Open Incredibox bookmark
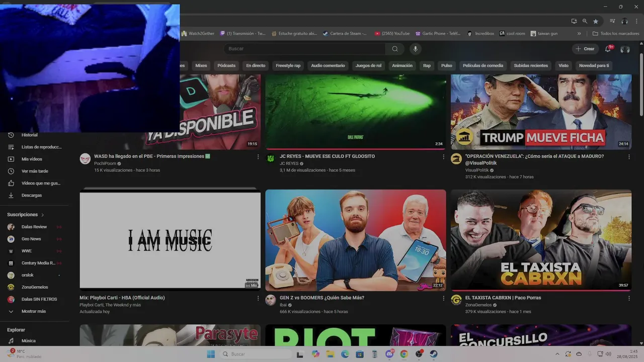644x362 pixels. [x=481, y=34]
